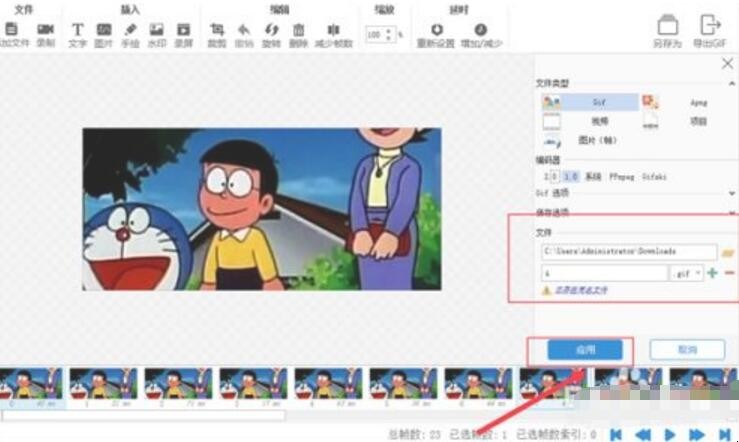739x442 pixels.
Task: Expand the Gif 选项 options section
Action: (x=731, y=193)
